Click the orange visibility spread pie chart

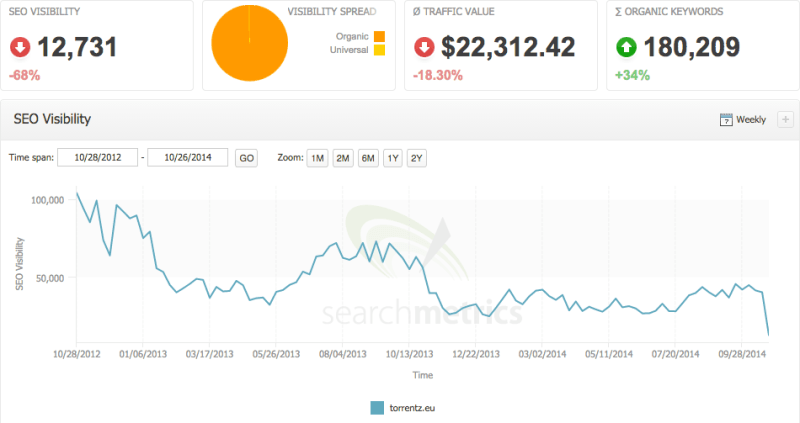point(249,45)
